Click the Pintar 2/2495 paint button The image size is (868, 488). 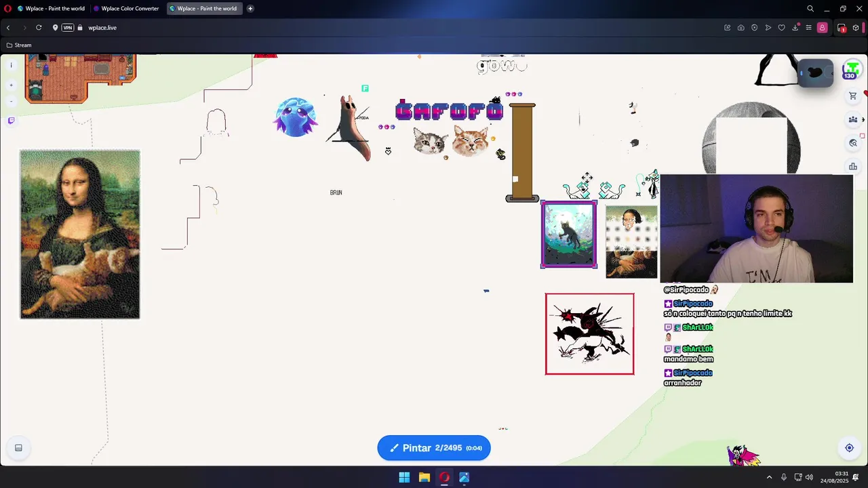pyautogui.click(x=434, y=448)
